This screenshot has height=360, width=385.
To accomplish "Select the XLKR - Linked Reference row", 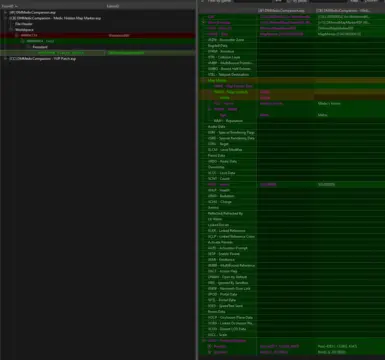I will click(291, 231).
